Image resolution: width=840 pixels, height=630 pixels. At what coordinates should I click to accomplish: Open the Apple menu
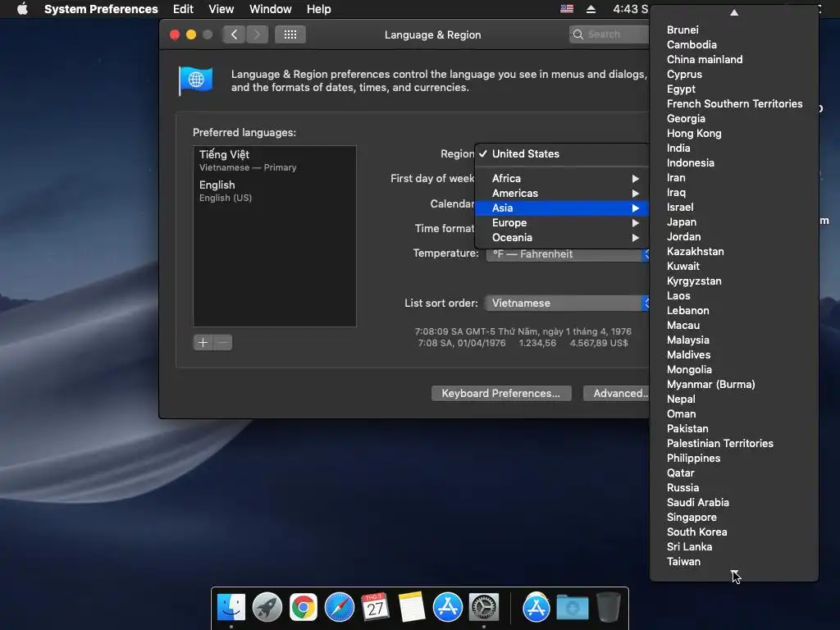click(22, 9)
